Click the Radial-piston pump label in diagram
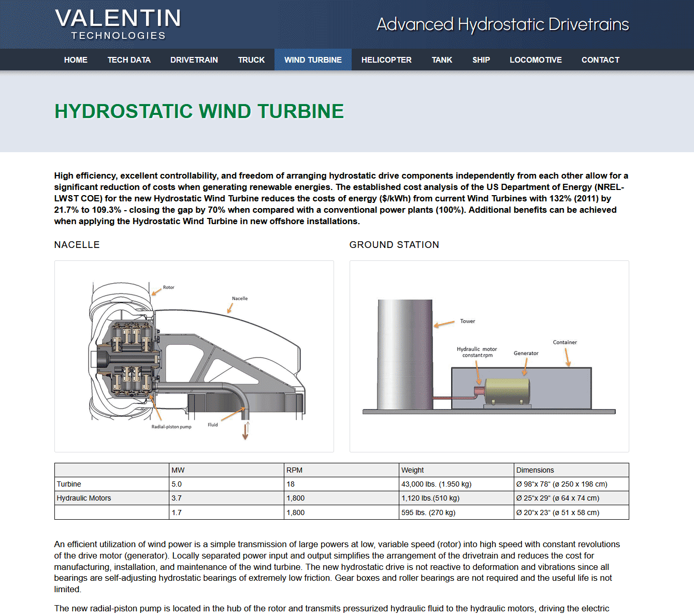Viewport: 694px width, 616px height. click(171, 427)
